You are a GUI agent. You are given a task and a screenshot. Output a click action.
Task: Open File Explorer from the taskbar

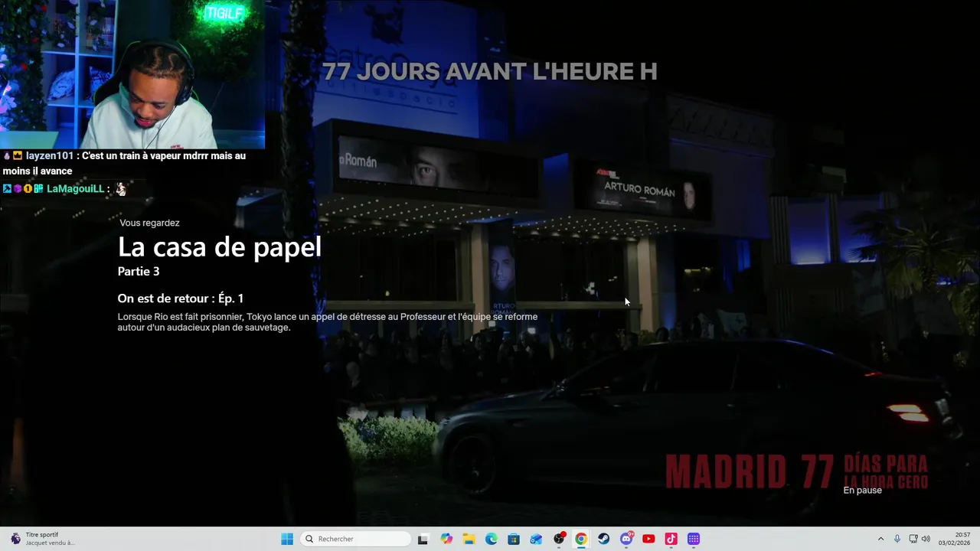469,539
